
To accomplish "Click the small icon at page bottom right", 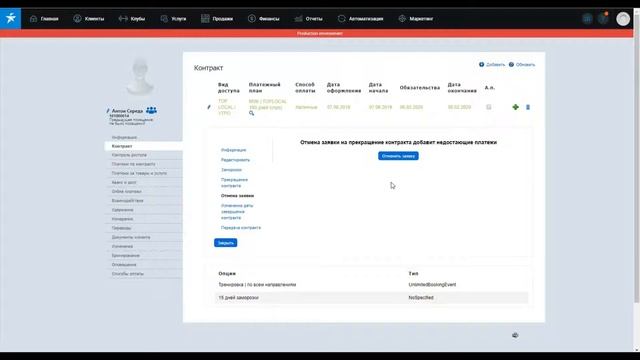I will coord(515,335).
